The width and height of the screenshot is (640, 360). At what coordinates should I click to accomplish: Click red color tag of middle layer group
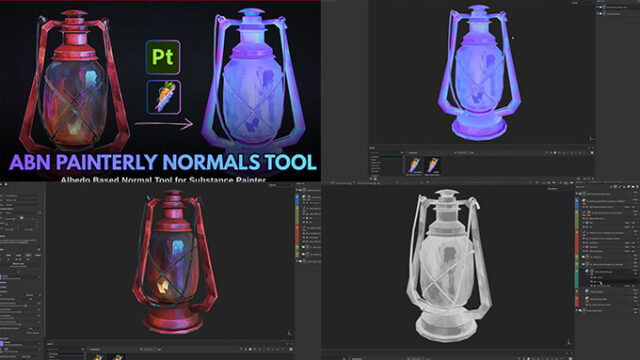(577, 241)
